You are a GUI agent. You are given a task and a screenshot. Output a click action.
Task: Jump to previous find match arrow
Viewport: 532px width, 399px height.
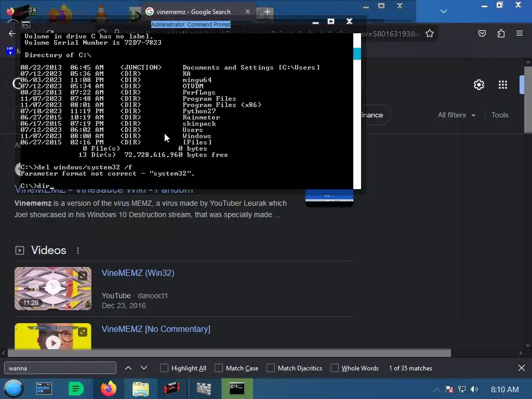click(x=128, y=368)
